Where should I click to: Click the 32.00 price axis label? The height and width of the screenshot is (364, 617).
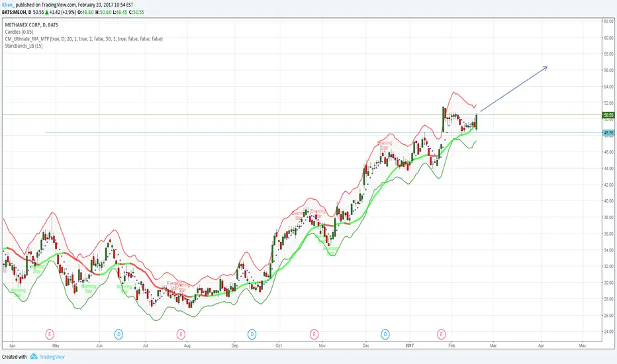608,267
